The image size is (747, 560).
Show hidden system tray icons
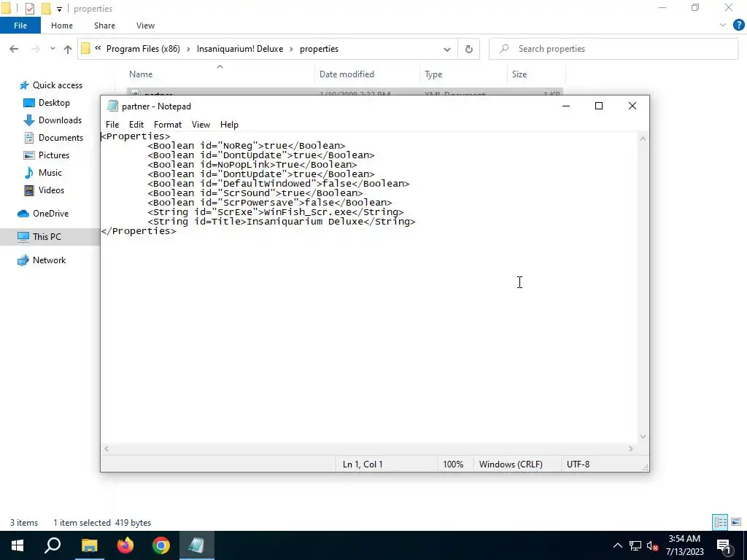617,545
